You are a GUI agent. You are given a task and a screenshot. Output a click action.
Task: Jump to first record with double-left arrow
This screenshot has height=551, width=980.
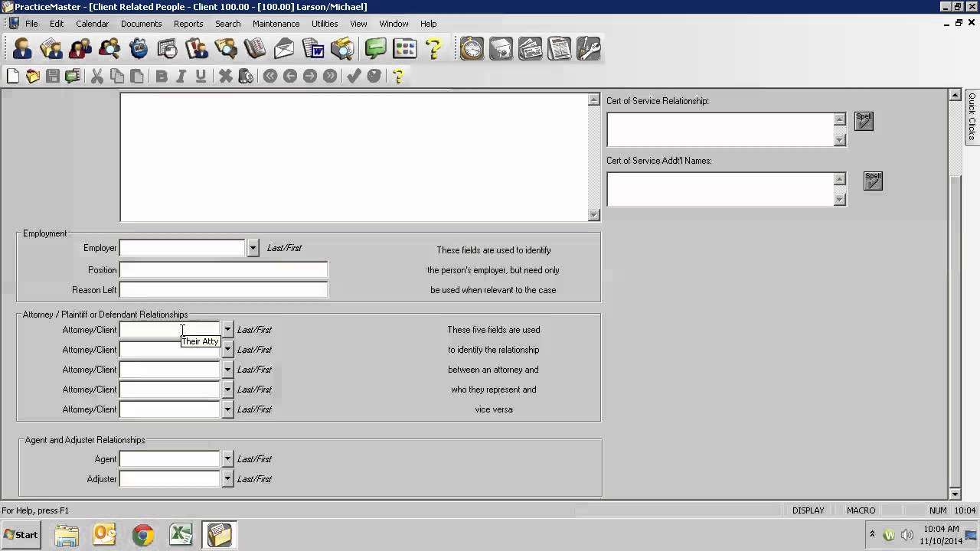point(270,76)
